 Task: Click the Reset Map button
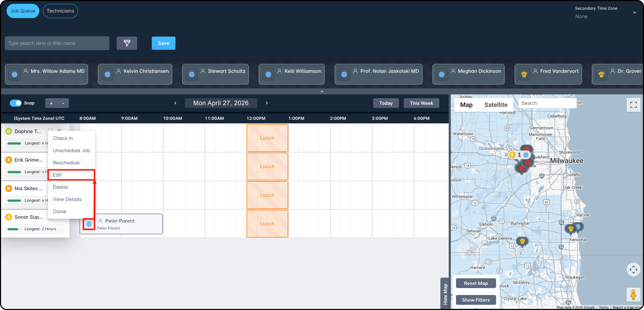(476, 283)
